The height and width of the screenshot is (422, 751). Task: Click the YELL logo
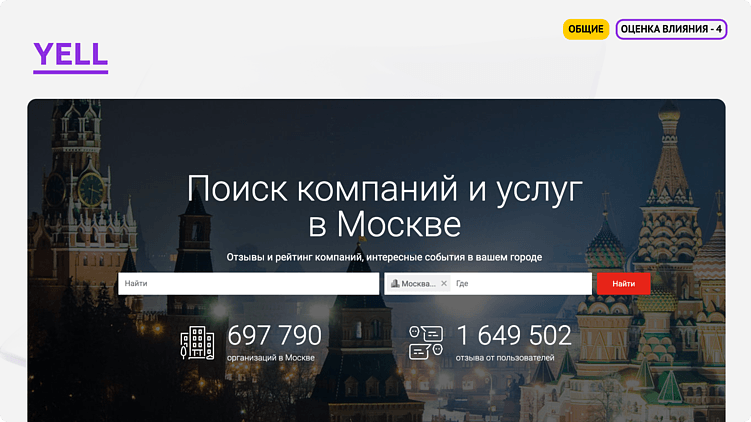pos(70,57)
